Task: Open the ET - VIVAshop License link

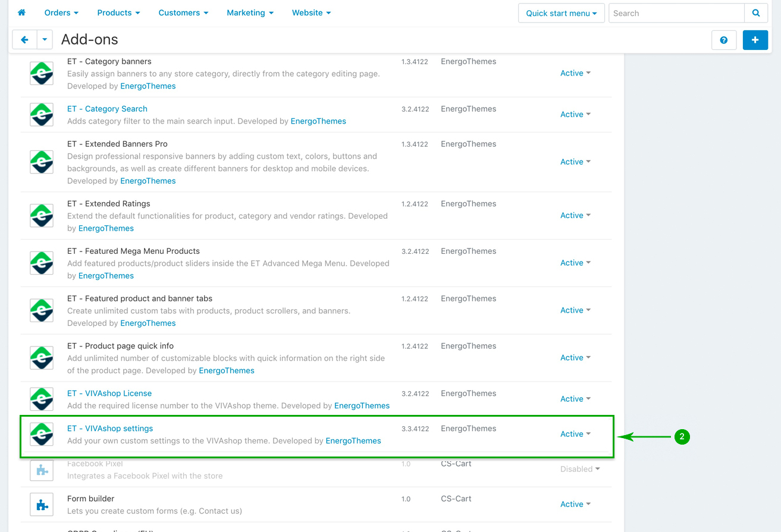Action: coord(109,394)
